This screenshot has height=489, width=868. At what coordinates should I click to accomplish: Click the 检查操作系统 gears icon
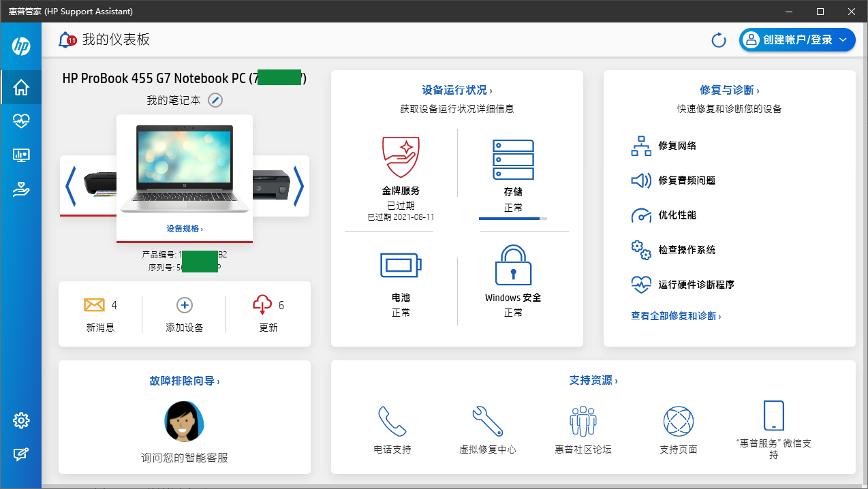point(641,250)
